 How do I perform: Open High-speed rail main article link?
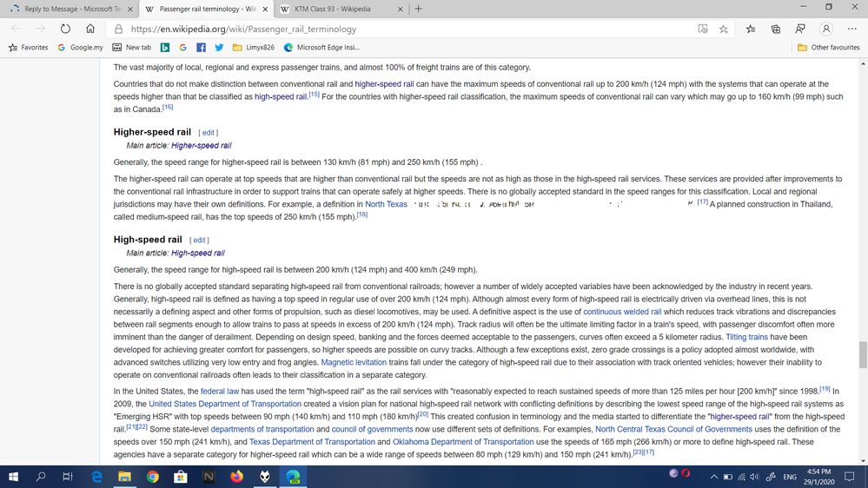198,253
